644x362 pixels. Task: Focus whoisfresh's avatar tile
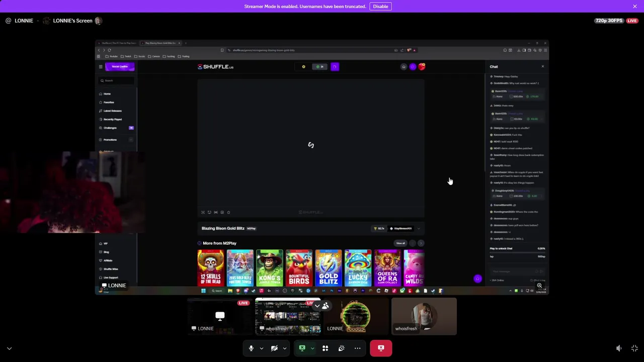tap(424, 316)
